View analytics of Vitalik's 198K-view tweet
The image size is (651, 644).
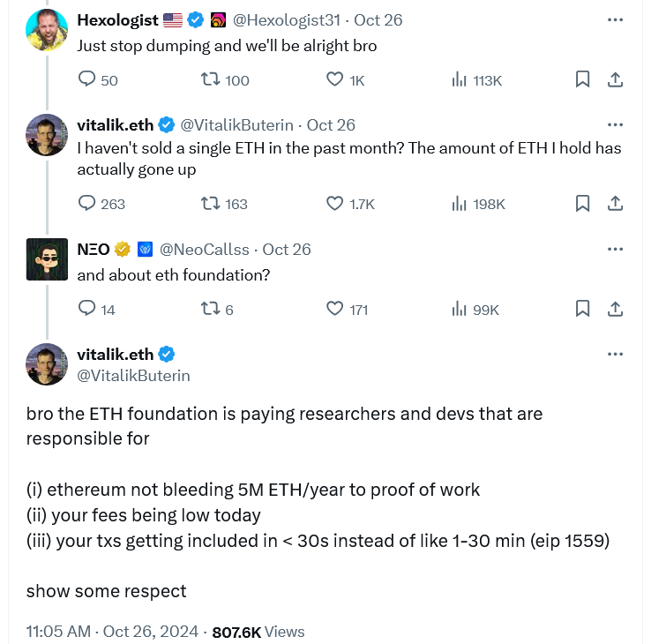point(460,203)
